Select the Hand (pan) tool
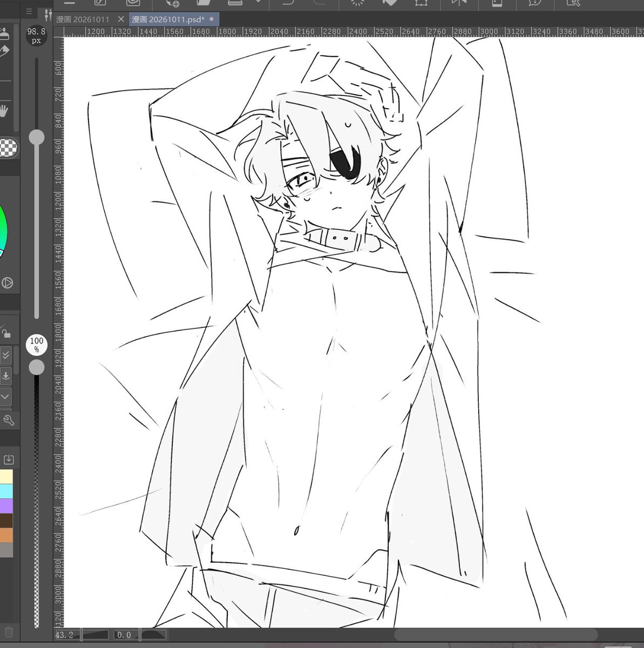 point(4,111)
